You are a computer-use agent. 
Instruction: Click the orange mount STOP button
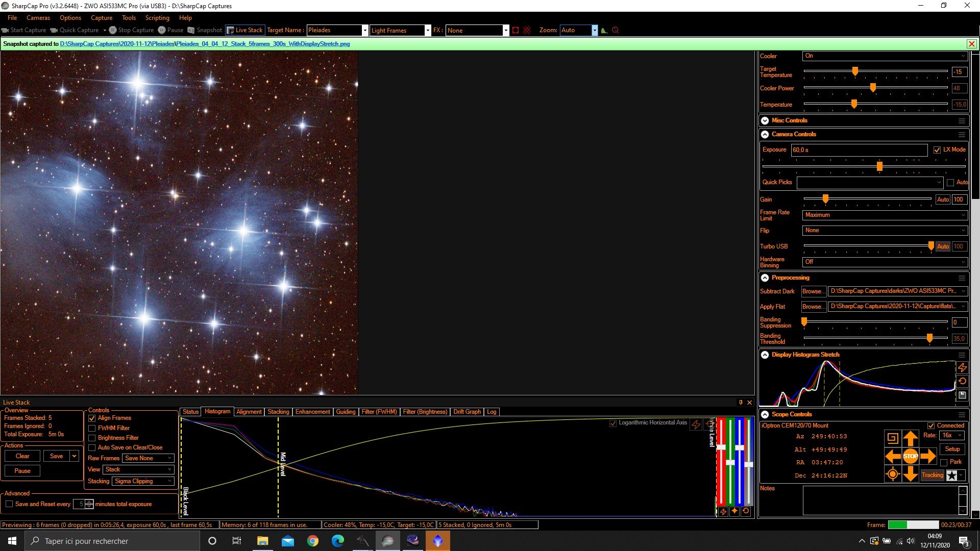[910, 456]
